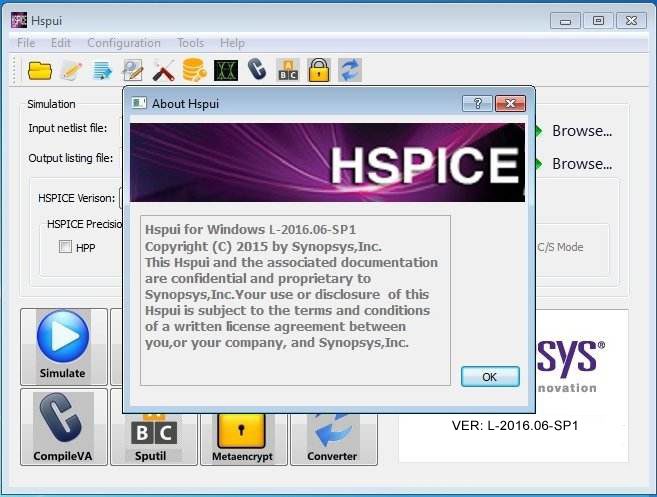Launch the CompileVA tool button

[64, 427]
